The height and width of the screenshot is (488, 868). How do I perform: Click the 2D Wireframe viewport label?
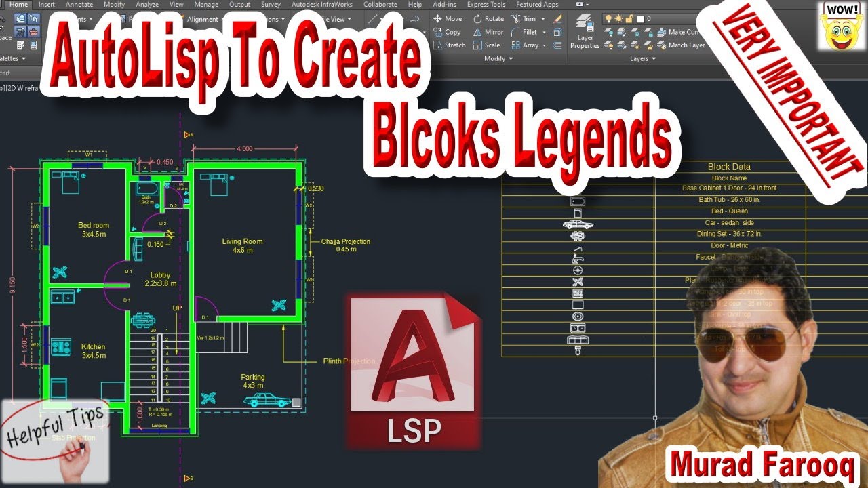(x=23, y=88)
